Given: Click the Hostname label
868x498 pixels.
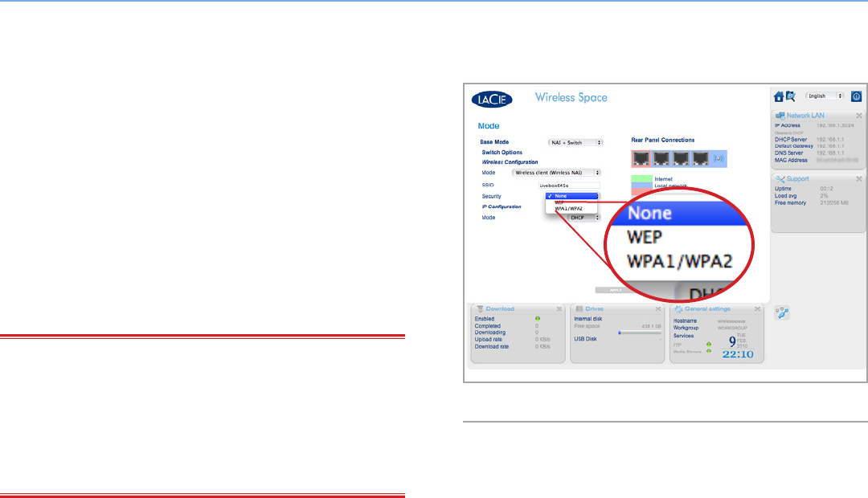Looking at the screenshot, I should click(x=685, y=321).
